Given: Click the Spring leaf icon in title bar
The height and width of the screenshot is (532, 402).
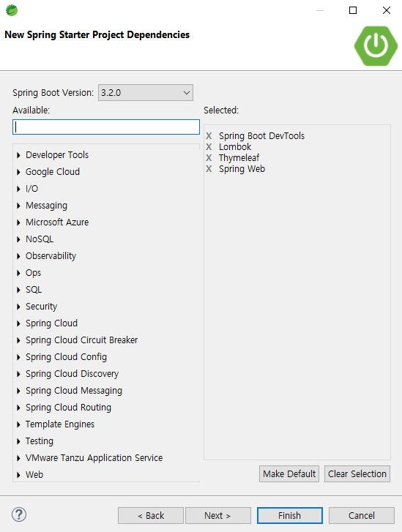Looking at the screenshot, I should pyautogui.click(x=12, y=10).
